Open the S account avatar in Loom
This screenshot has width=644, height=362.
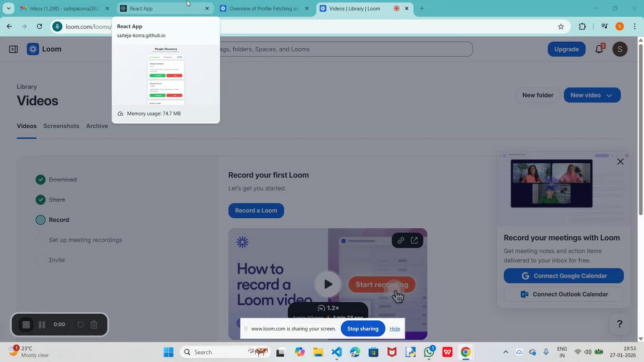click(620, 49)
